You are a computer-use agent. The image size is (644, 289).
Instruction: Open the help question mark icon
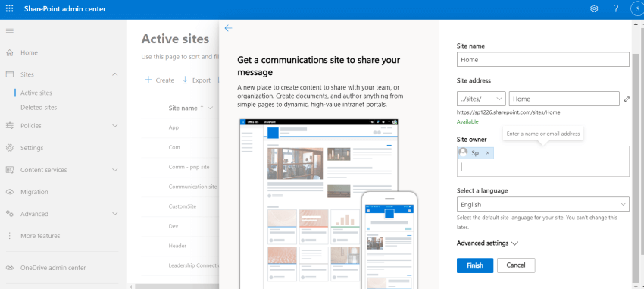tap(616, 8)
